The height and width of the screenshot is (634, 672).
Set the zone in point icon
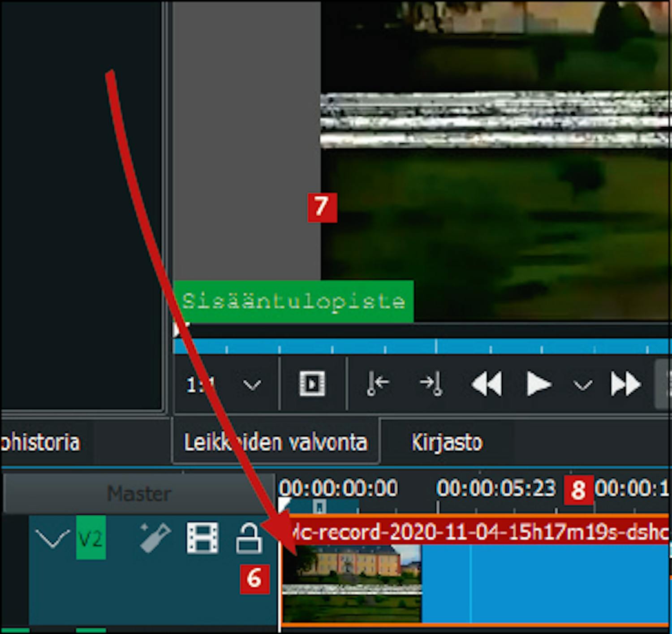[x=378, y=384]
